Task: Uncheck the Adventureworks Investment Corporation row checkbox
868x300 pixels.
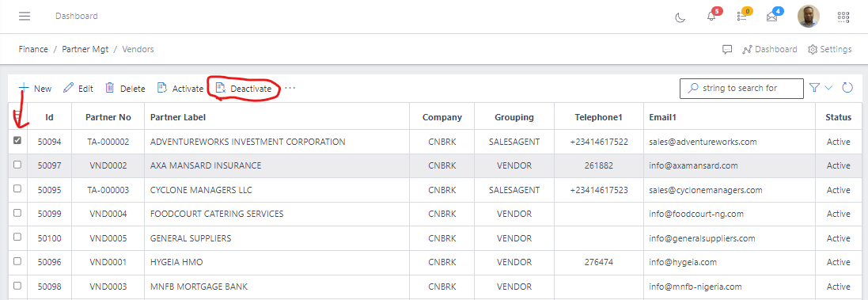Action: click(x=17, y=141)
